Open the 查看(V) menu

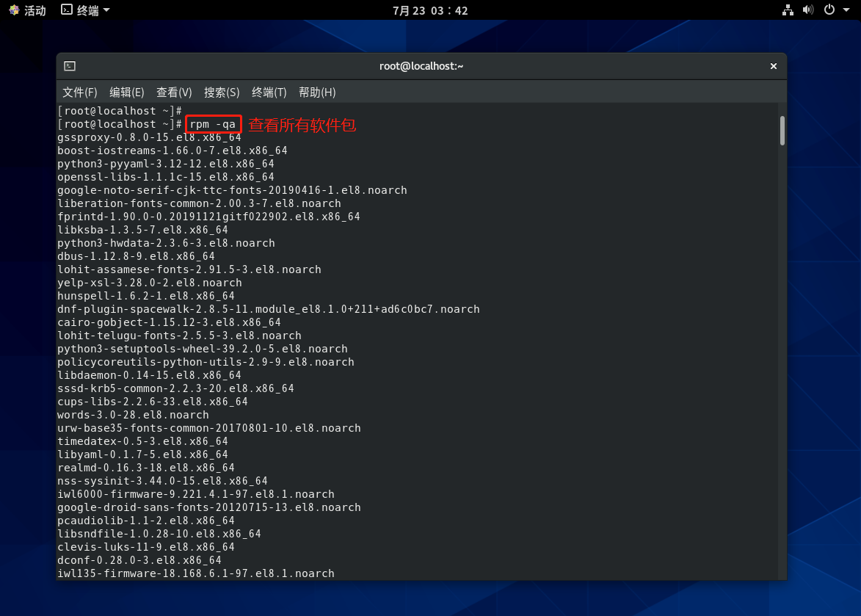click(x=174, y=92)
